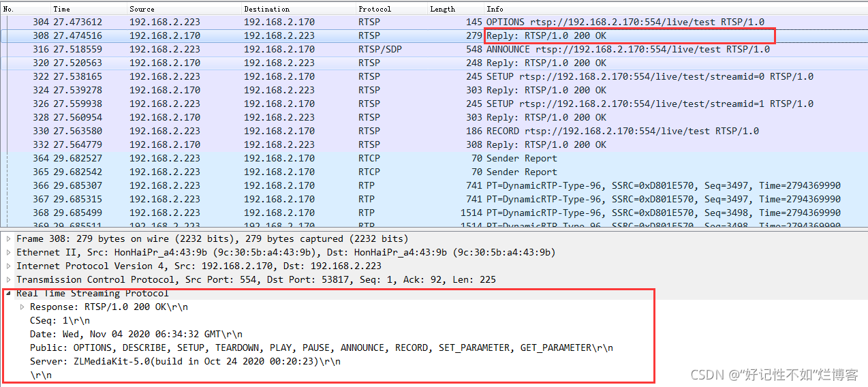Select packet 322 SETUP streamid=0 row
Screen dimensions: 868x387
point(434,76)
